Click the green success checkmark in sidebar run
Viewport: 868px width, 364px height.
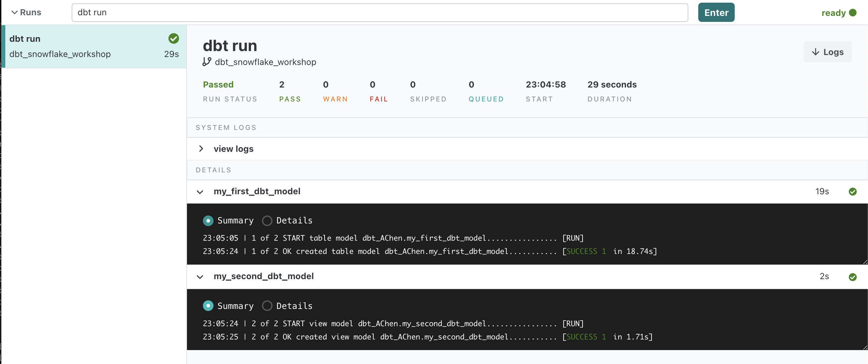(x=173, y=38)
